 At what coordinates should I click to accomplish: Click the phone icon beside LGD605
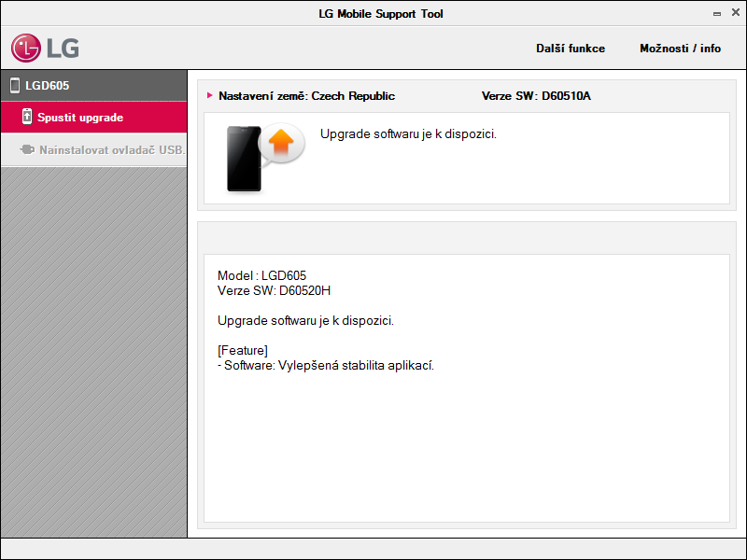tap(15, 86)
